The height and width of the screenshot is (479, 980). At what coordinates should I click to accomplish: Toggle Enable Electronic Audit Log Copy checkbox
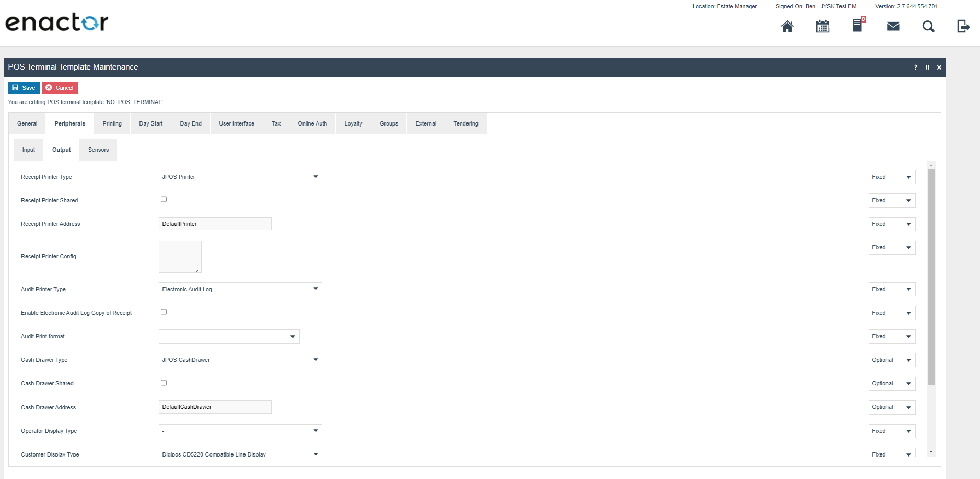(164, 312)
